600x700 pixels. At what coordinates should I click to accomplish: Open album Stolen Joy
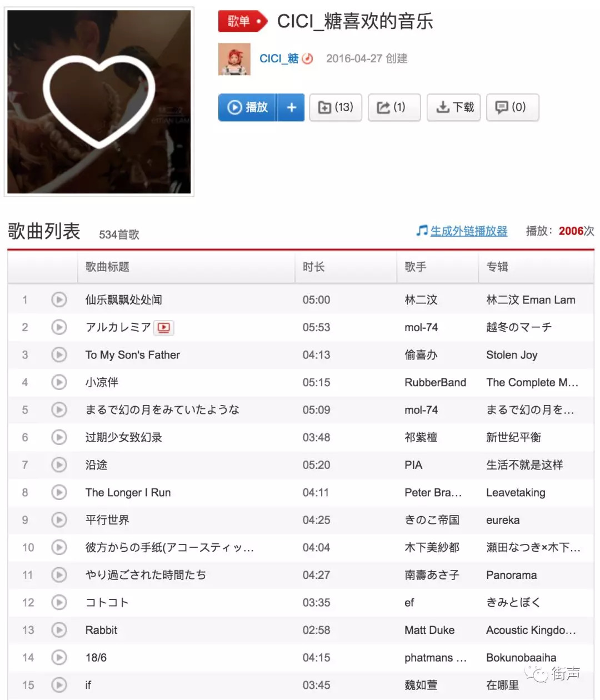[512, 355]
